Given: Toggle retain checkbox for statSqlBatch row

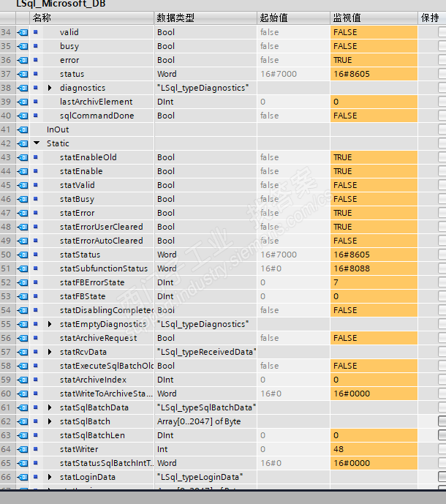Looking at the screenshot, I should [442, 421].
